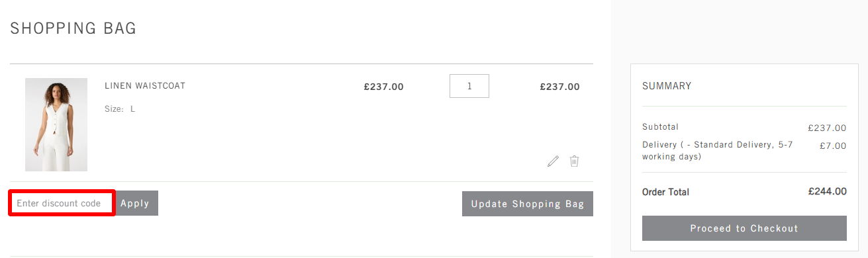
Task: Remove the item using the trash bin icon
Action: click(x=574, y=161)
